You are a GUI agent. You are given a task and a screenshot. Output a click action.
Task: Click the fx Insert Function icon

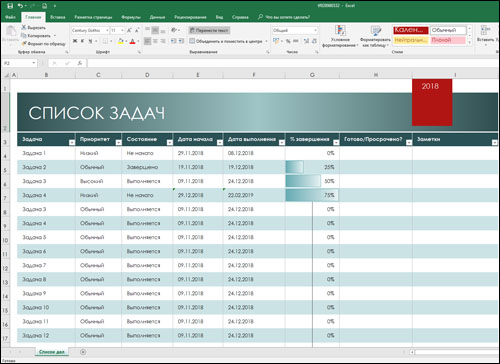(x=80, y=63)
